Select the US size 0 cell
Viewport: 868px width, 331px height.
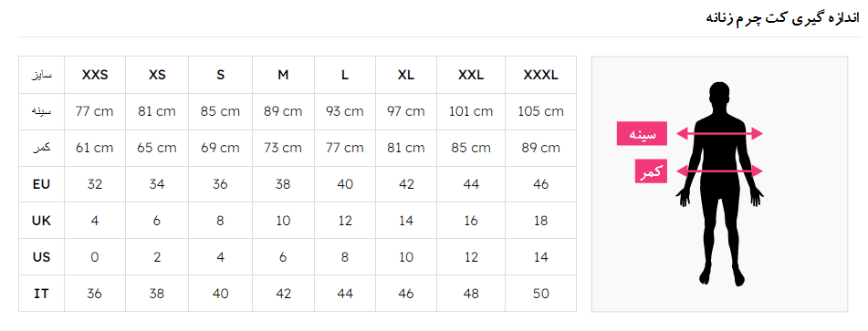click(x=95, y=257)
